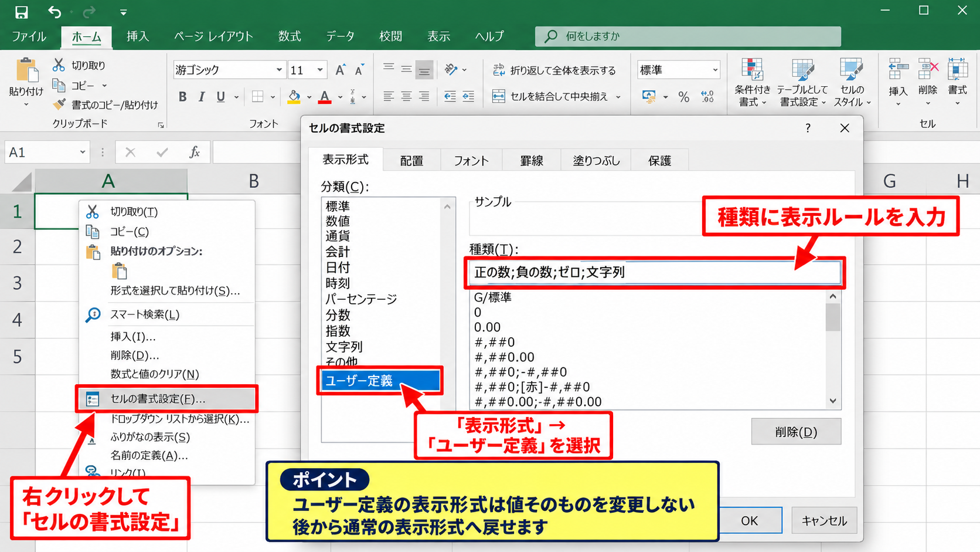The width and height of the screenshot is (980, 552).
Task: Click the Paste clipboard icon in the ribbon
Action: point(26,70)
